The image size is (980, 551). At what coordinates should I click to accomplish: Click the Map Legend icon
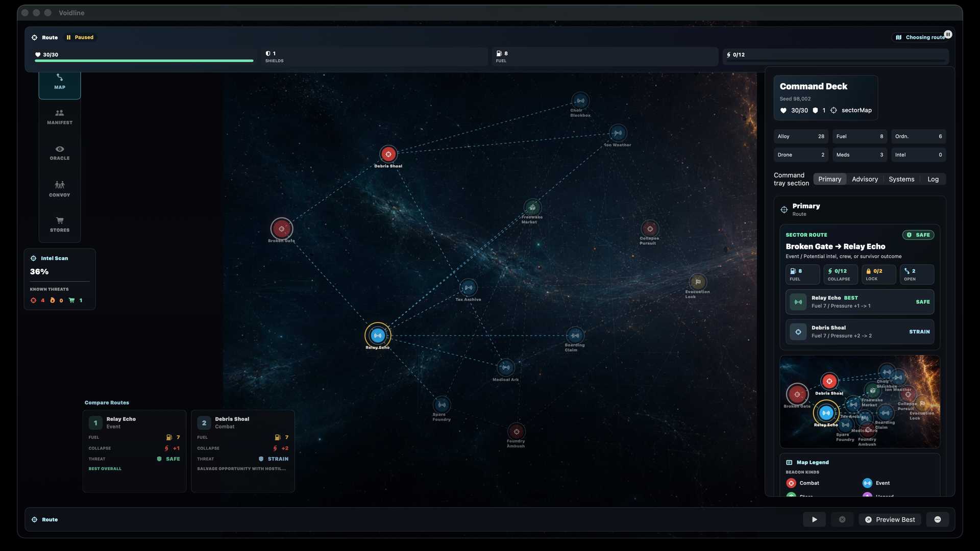coord(789,462)
